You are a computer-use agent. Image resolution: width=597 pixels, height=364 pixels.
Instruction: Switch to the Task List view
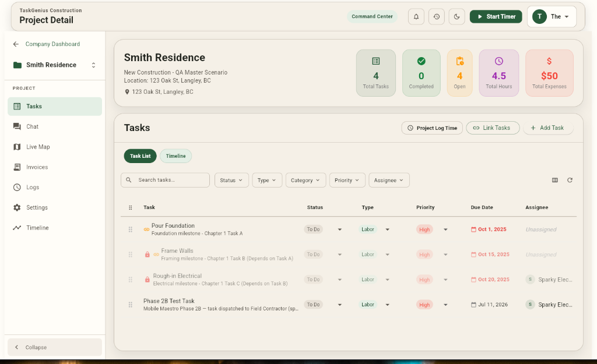pyautogui.click(x=140, y=156)
